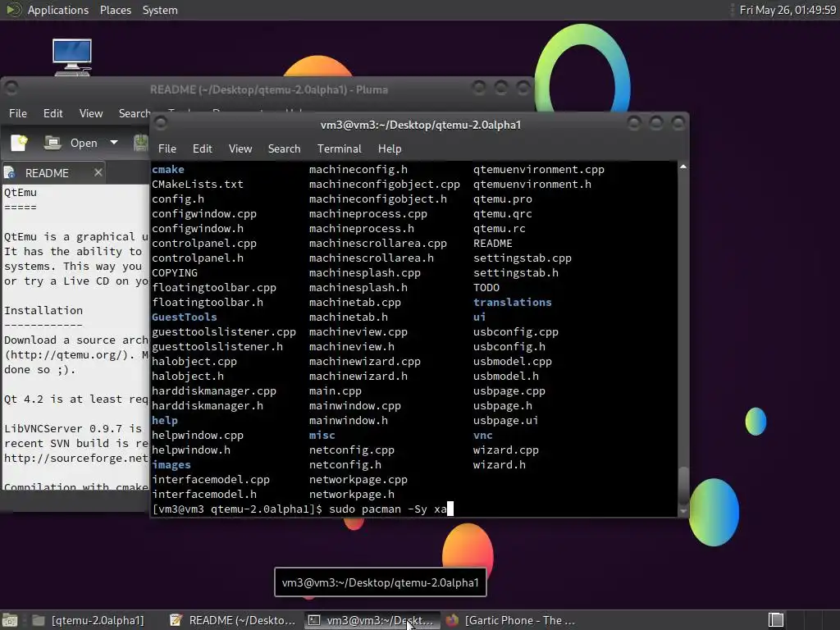Click the Computer desktop icon

click(x=72, y=57)
